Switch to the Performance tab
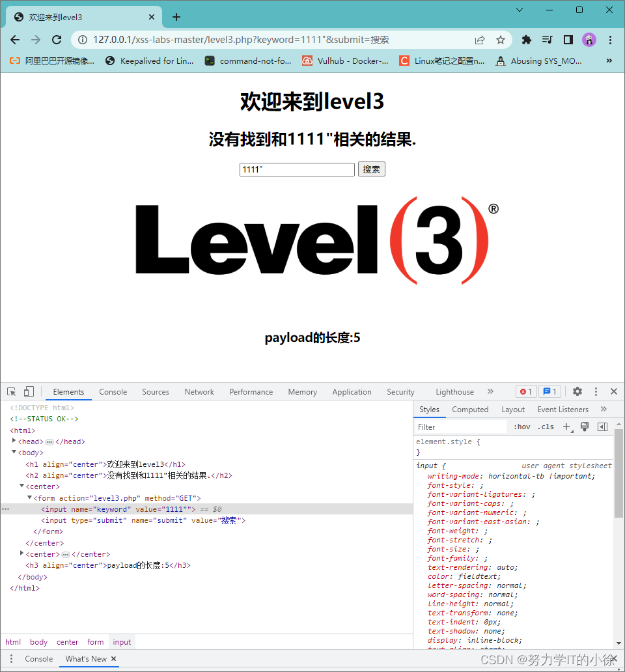 pyautogui.click(x=251, y=392)
